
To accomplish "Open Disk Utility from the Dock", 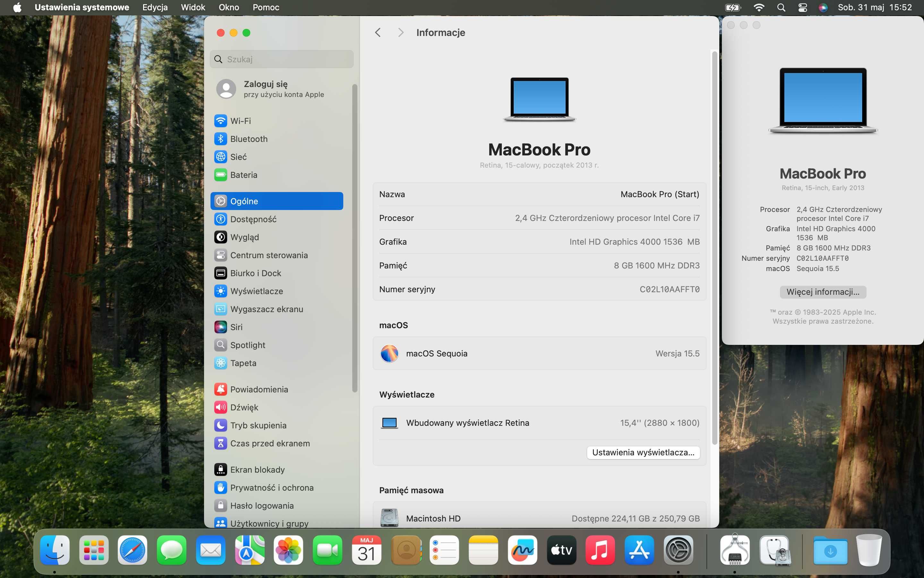I will pyautogui.click(x=775, y=550).
